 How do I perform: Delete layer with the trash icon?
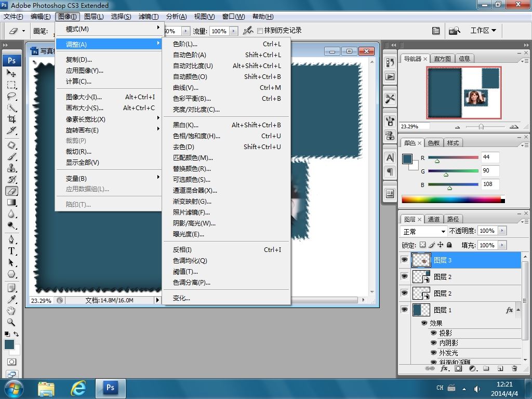pyautogui.click(x=514, y=368)
